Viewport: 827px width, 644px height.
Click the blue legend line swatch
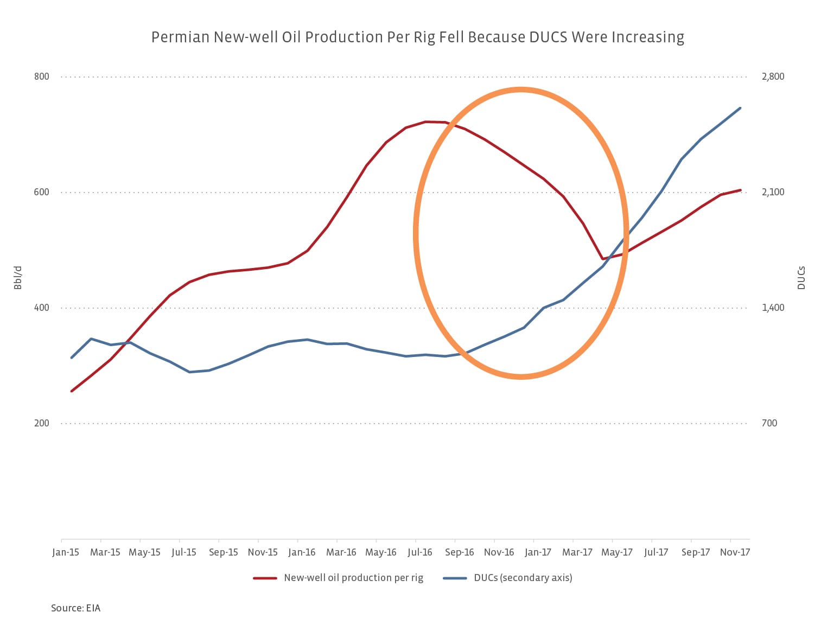point(455,578)
